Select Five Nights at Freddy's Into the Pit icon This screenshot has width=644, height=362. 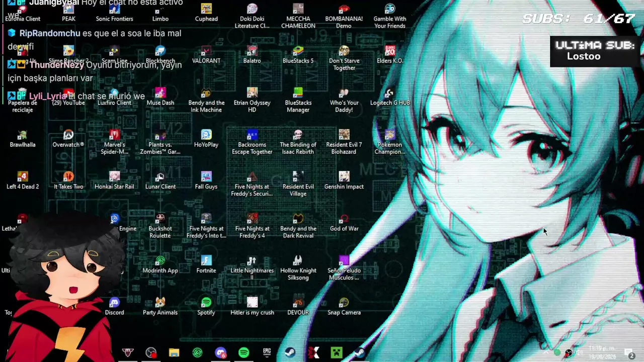click(x=206, y=226)
